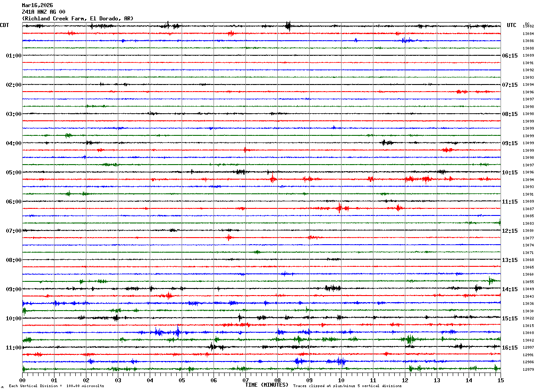
Task: Select the 04:00 CDT row label
Action: (14, 143)
